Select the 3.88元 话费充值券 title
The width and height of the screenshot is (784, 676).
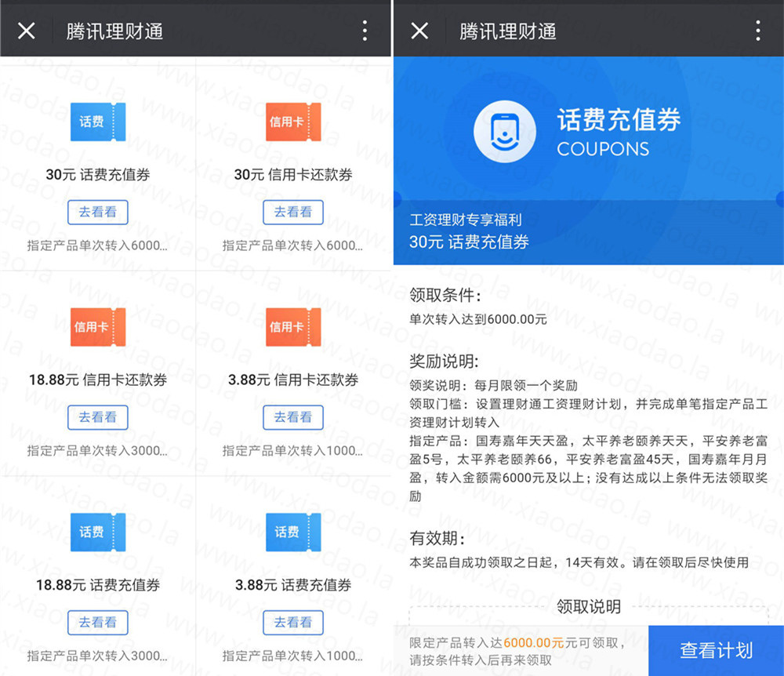click(293, 584)
